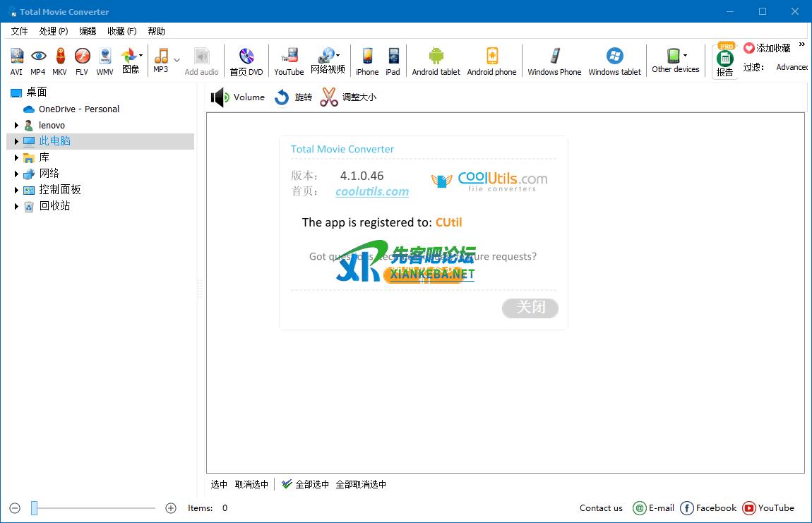812x523 pixels.
Task: Open the Other devices dropdown
Action: [x=685, y=56]
